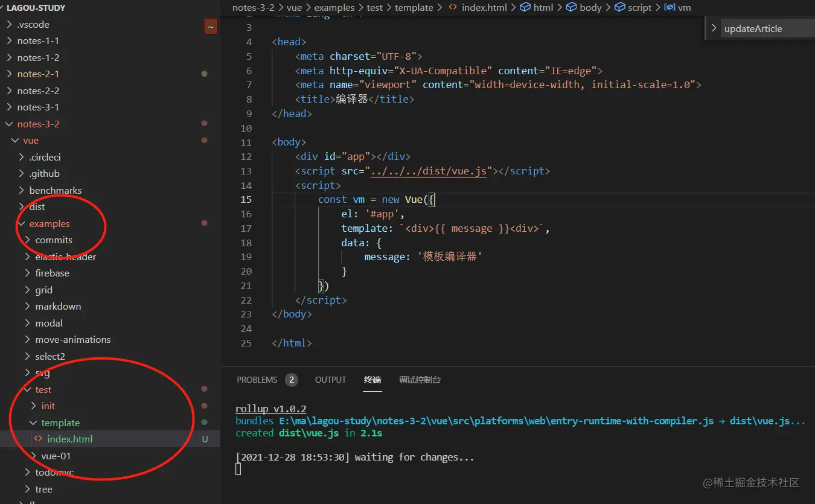Select the notes-1-2 folder
The width and height of the screenshot is (815, 504).
tap(38, 58)
